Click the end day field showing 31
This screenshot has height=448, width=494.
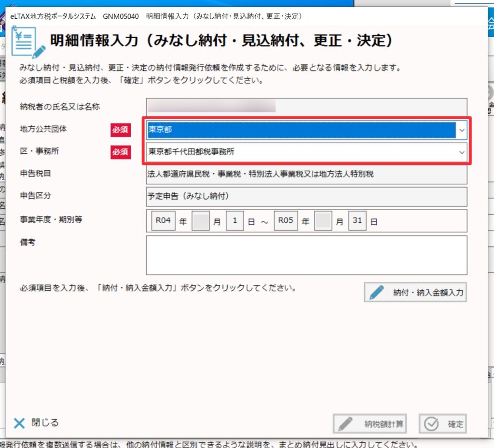click(357, 221)
